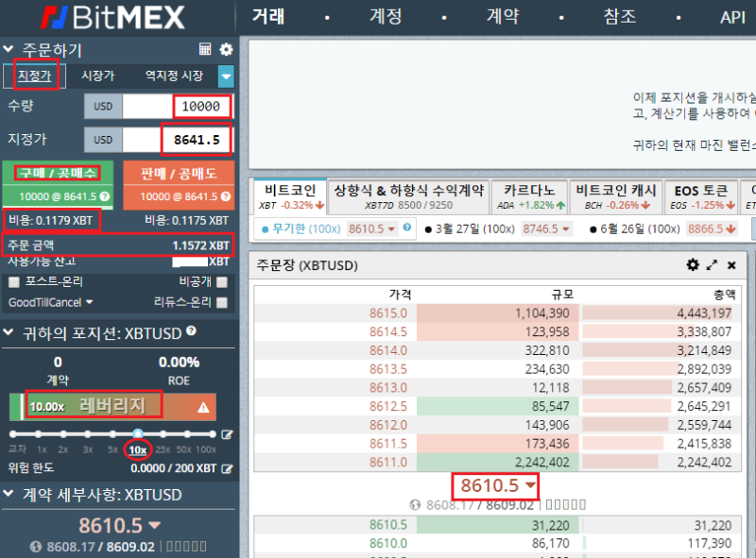Open GoodTillCancel dropdown
Image resolution: width=756 pixels, height=558 pixels.
(51, 303)
